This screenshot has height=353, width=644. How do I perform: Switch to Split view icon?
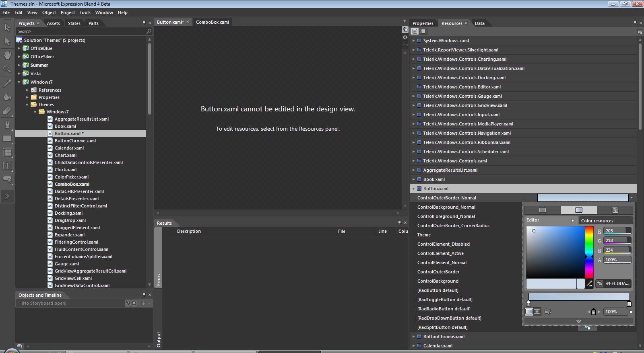pyautogui.click(x=405, y=45)
